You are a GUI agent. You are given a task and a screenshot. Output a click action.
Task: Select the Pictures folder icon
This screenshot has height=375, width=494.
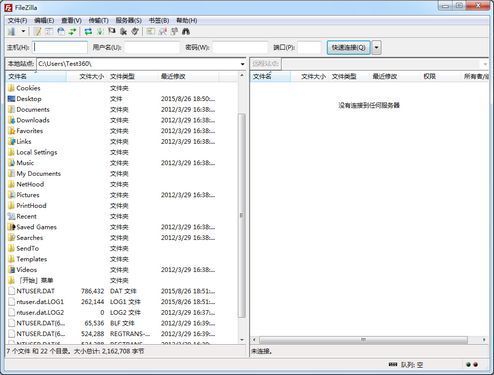pos(11,195)
